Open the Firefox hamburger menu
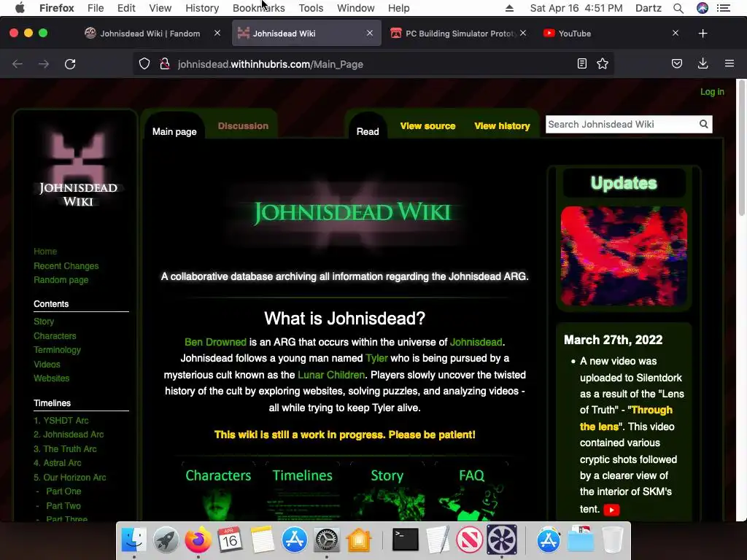The height and width of the screenshot is (560, 747). (729, 63)
